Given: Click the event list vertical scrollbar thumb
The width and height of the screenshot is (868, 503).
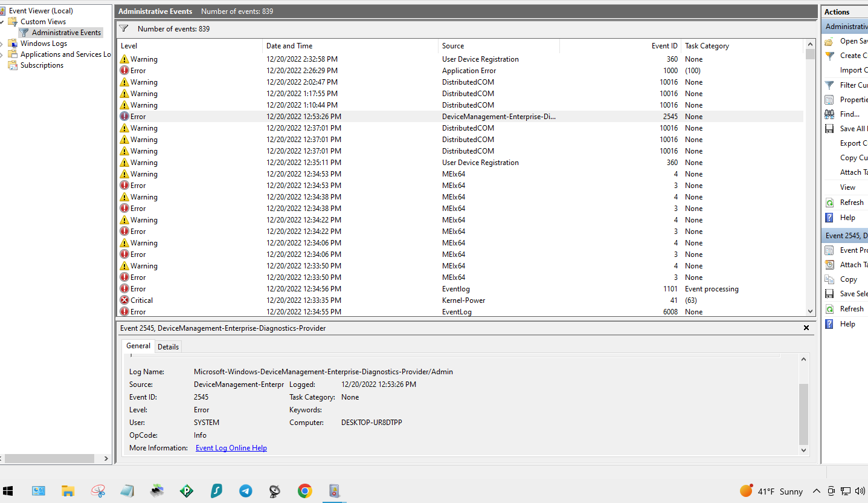Looking at the screenshot, I should pos(811,54).
